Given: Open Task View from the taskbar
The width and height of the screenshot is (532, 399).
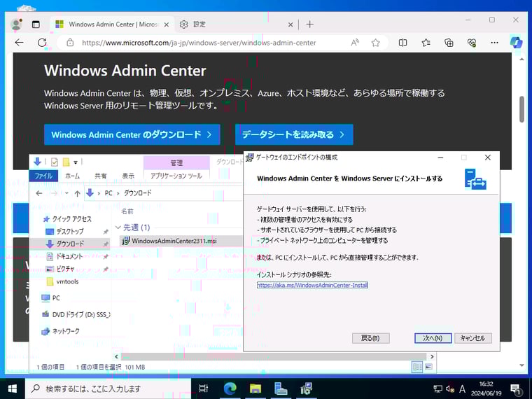Looking at the screenshot, I should [x=203, y=388].
